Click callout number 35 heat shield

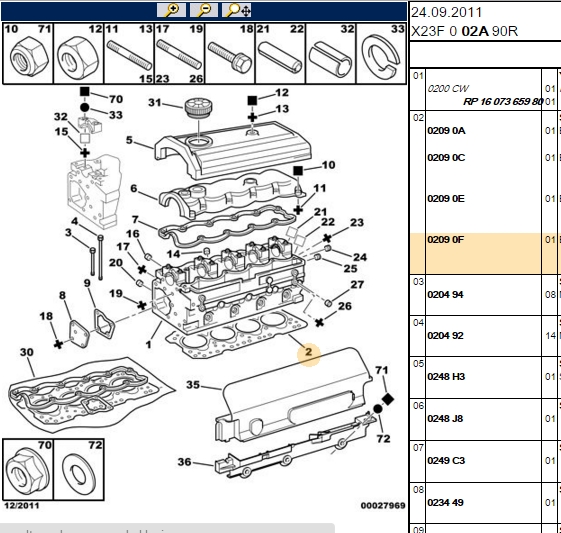click(193, 385)
